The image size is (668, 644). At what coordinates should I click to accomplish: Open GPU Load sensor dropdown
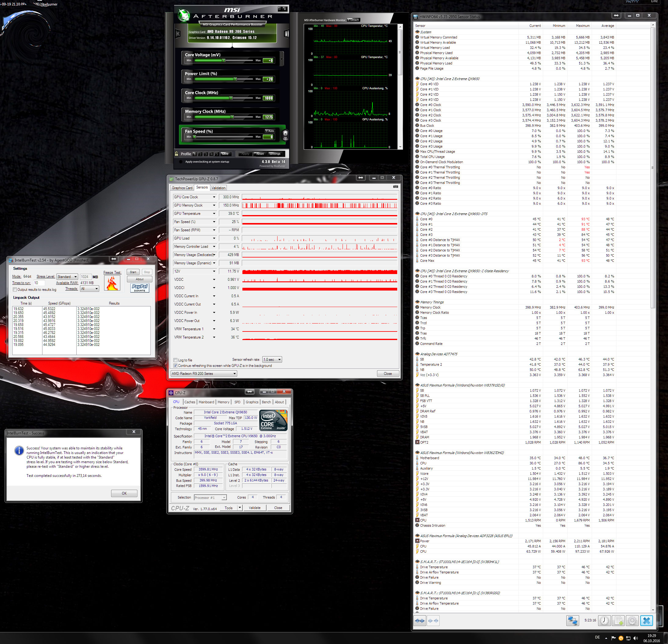[214, 238]
